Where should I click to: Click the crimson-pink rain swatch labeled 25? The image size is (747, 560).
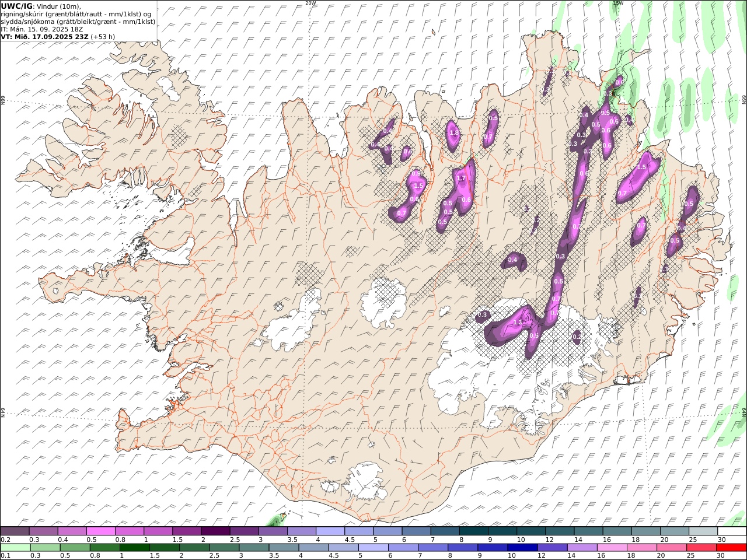pyautogui.click(x=701, y=548)
